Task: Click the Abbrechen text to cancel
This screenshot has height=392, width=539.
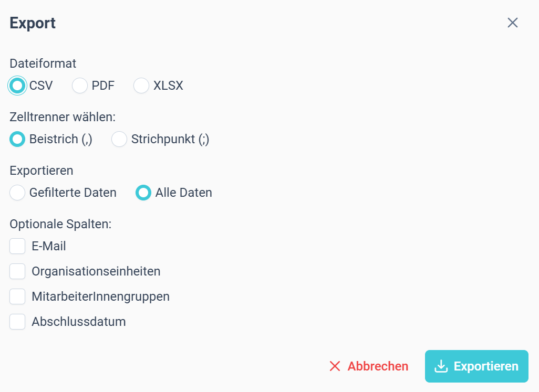Action: [378, 366]
